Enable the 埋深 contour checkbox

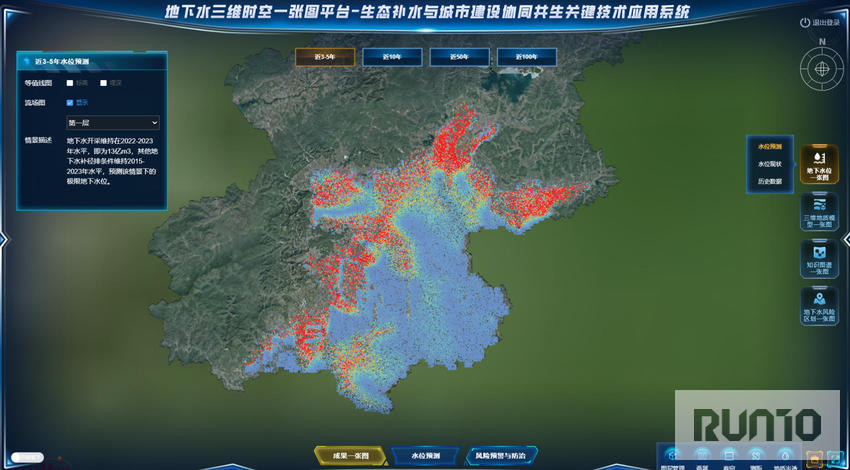pos(103,83)
